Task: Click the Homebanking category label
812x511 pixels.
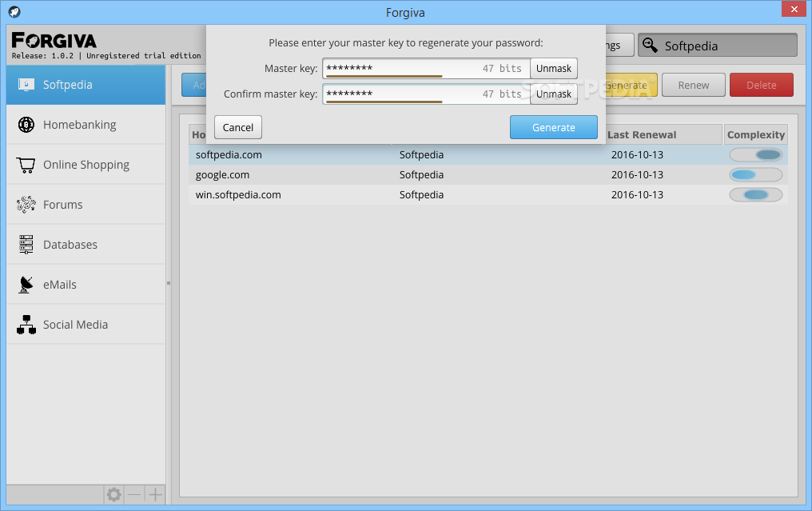Action: [80, 125]
